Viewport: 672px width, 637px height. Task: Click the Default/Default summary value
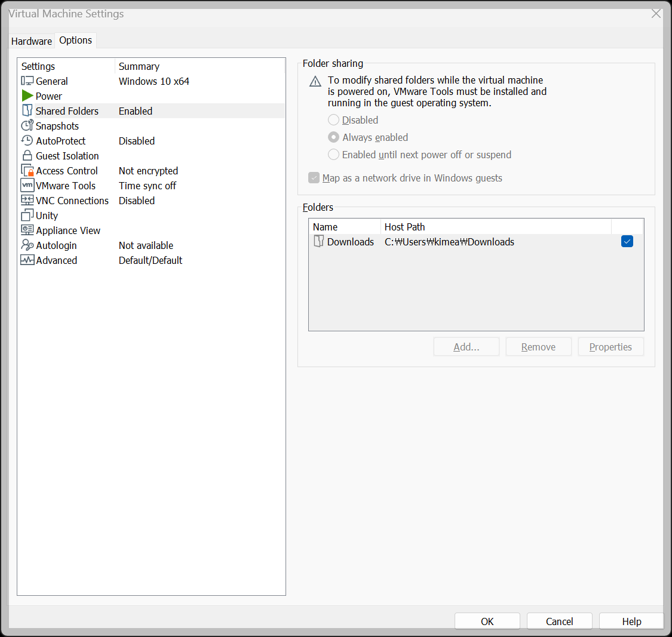(151, 260)
